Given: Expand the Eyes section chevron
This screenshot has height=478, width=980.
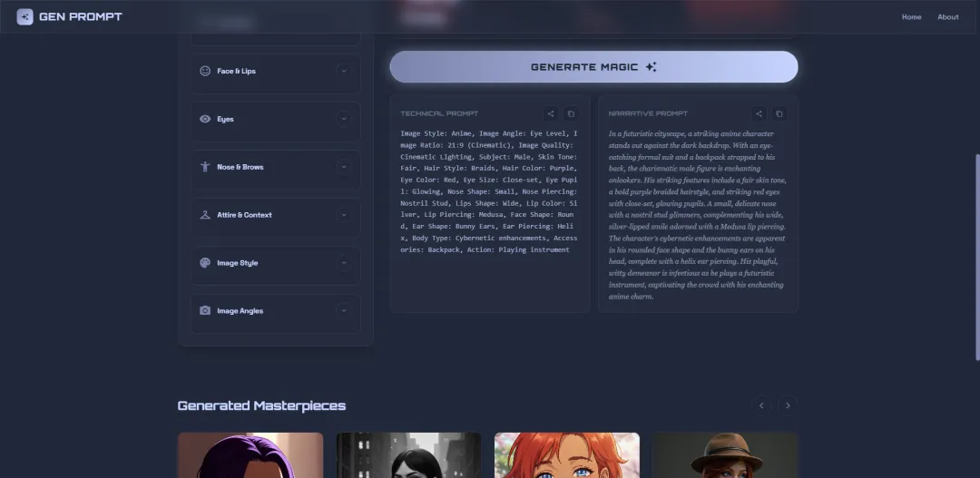Looking at the screenshot, I should pos(343,119).
